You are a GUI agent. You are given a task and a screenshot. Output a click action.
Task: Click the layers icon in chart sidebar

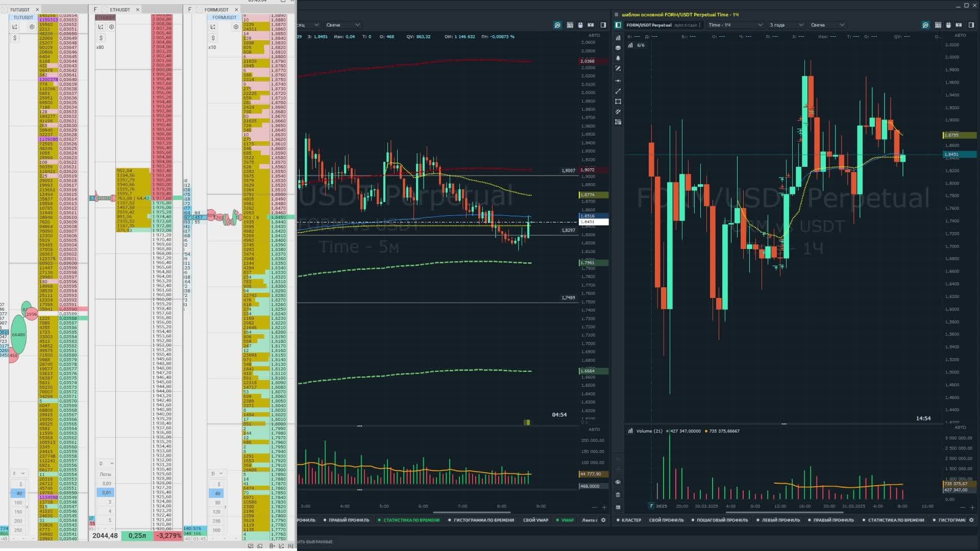618,48
